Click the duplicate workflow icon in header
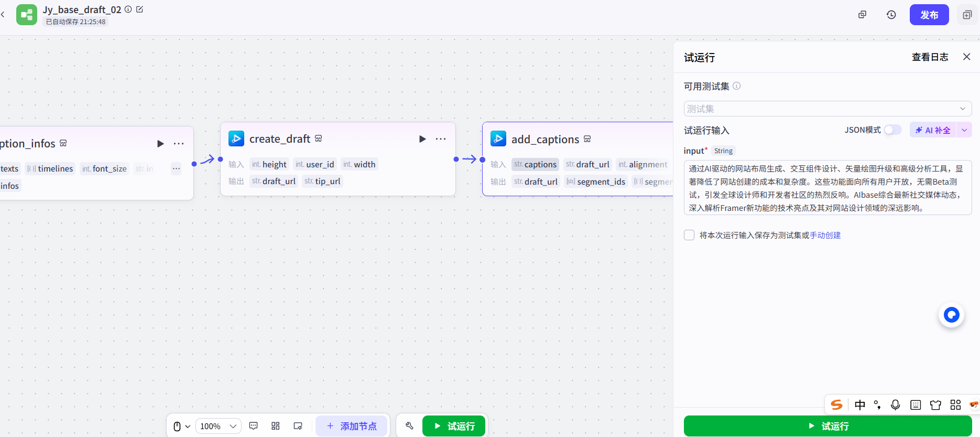980x437 pixels. (862, 15)
